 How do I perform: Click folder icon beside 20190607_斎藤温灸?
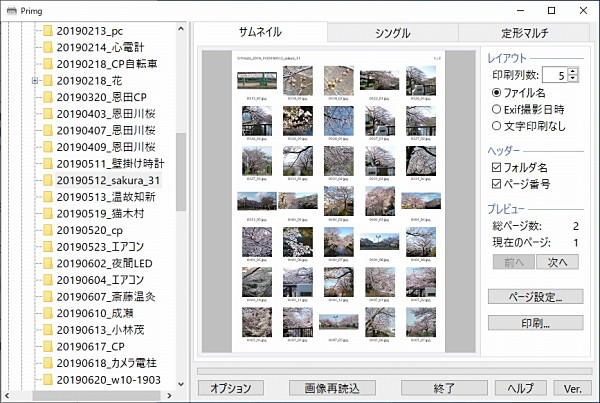[x=48, y=297]
